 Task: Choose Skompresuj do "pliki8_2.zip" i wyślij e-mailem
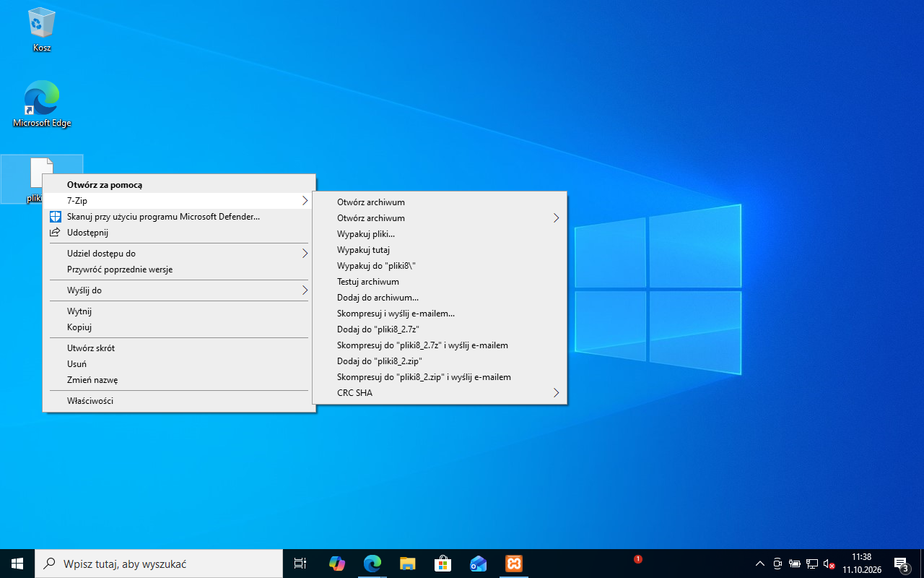(440, 377)
